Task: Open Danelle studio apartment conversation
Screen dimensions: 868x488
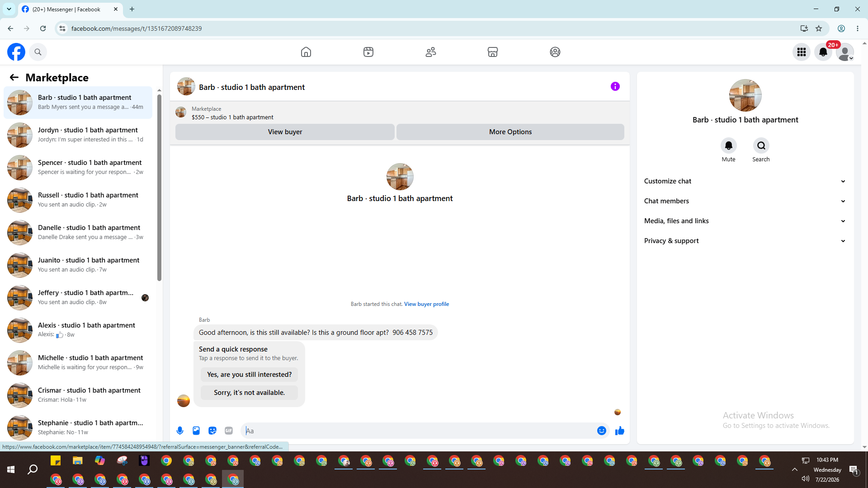Action: tap(78, 232)
